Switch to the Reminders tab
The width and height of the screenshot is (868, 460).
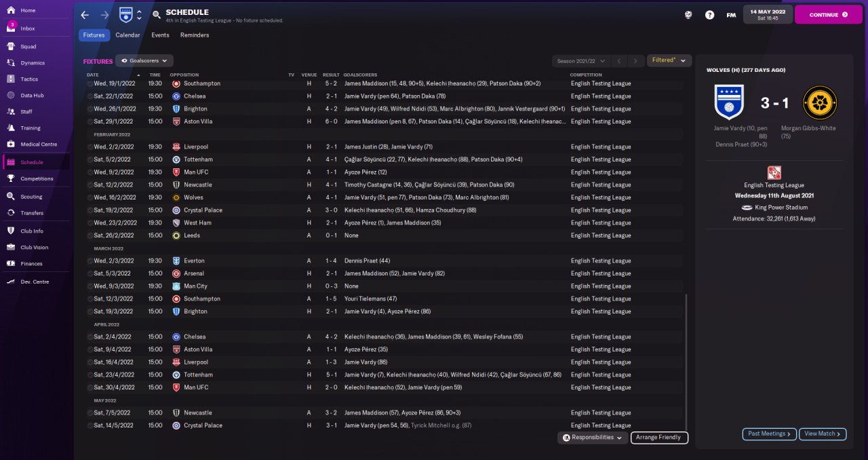tap(195, 35)
